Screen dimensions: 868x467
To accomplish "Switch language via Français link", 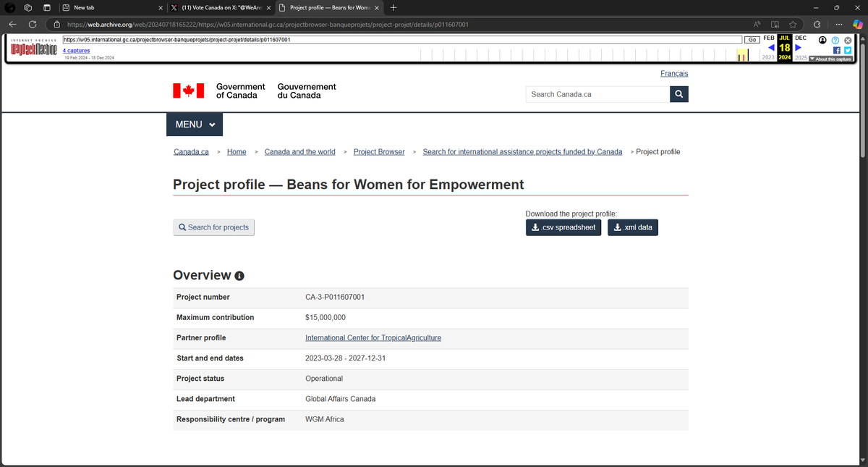I will tap(674, 74).
